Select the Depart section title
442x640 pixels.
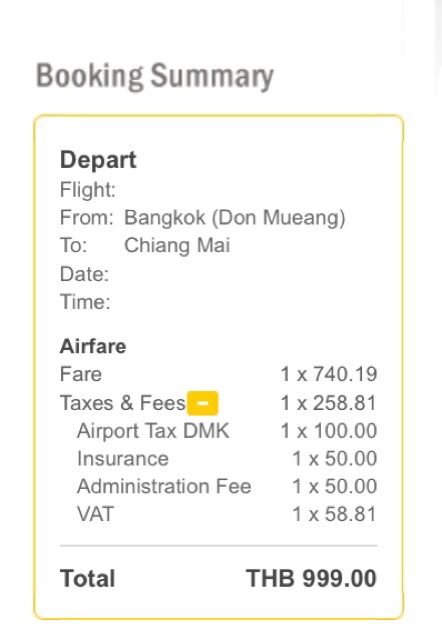[x=98, y=160]
